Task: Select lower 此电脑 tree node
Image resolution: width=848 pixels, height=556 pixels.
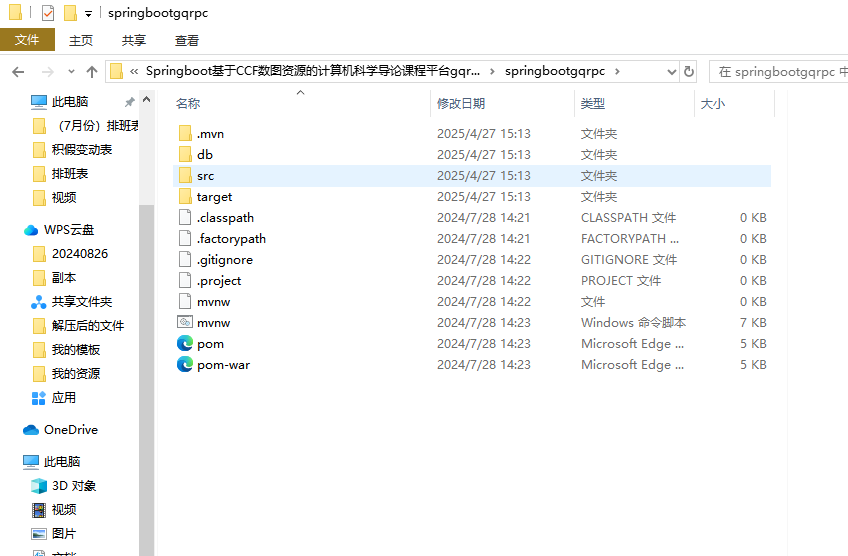Action: (51, 461)
